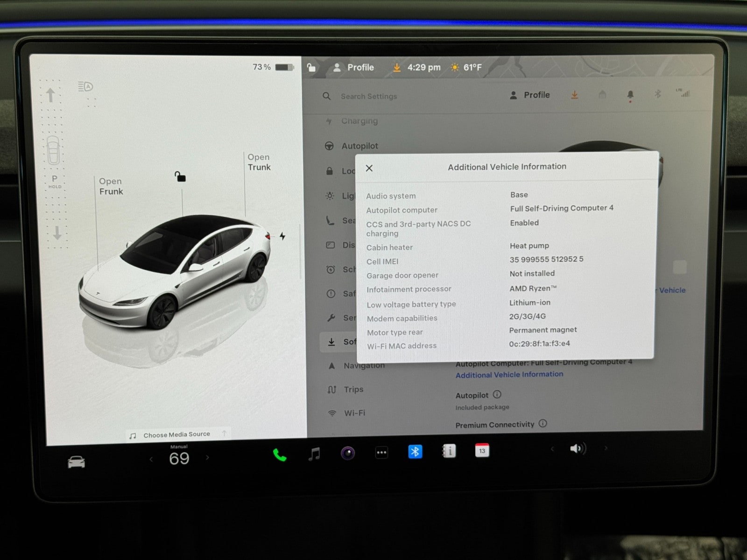Image resolution: width=747 pixels, height=560 pixels.
Task: Open the Phone app in bottom bar
Action: point(279,454)
